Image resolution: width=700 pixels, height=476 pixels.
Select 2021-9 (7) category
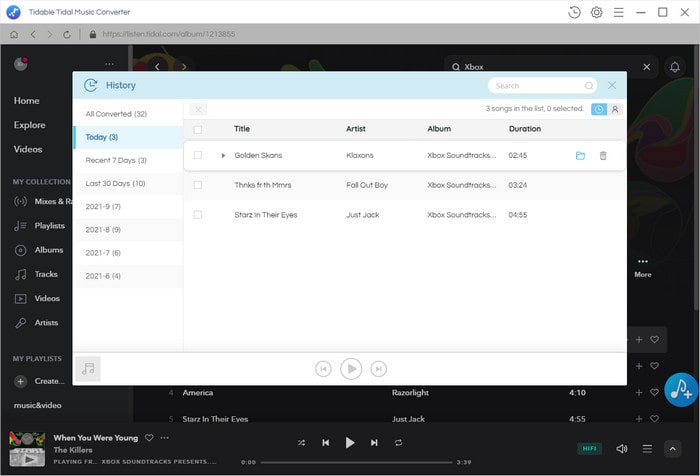coord(128,207)
